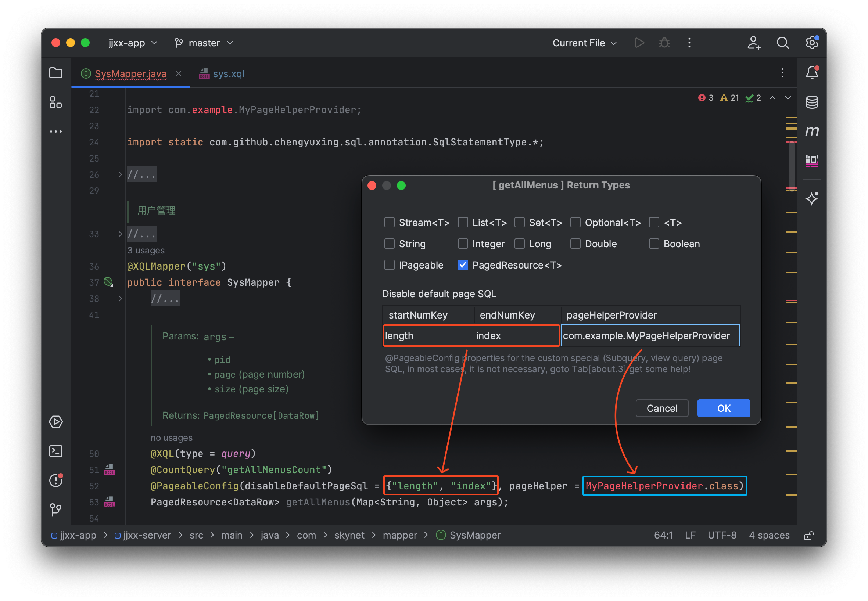Screen dimensions: 868x601
Task: Open the Structure tool window icon
Action: pos(56,102)
